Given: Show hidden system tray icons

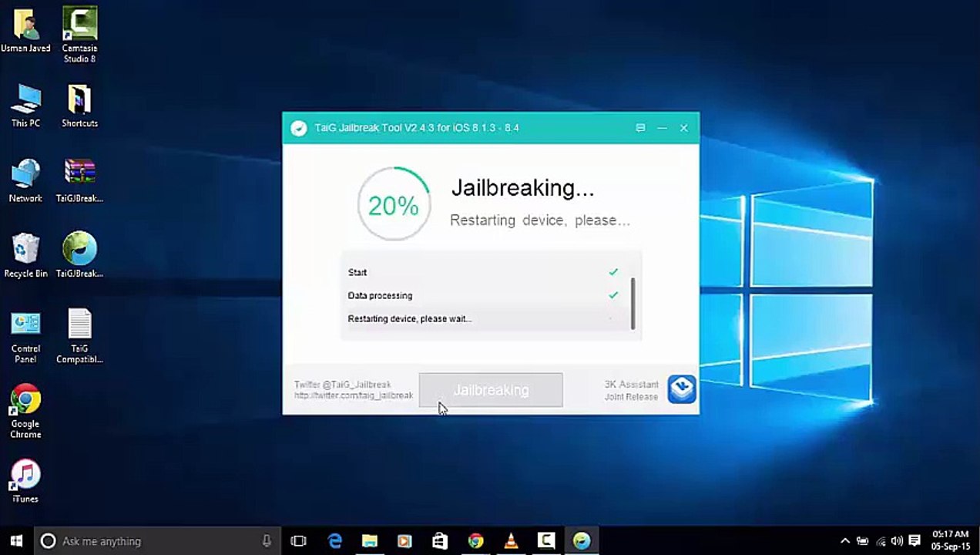Looking at the screenshot, I should (845, 541).
